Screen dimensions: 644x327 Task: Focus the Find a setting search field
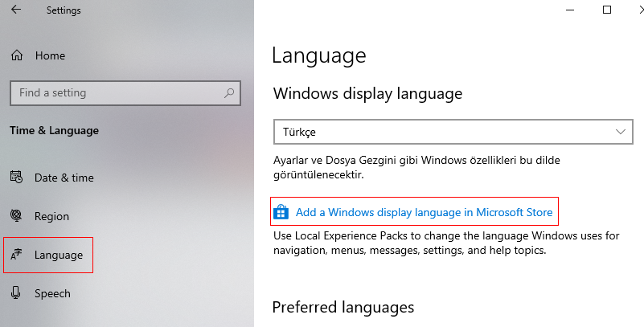point(125,92)
